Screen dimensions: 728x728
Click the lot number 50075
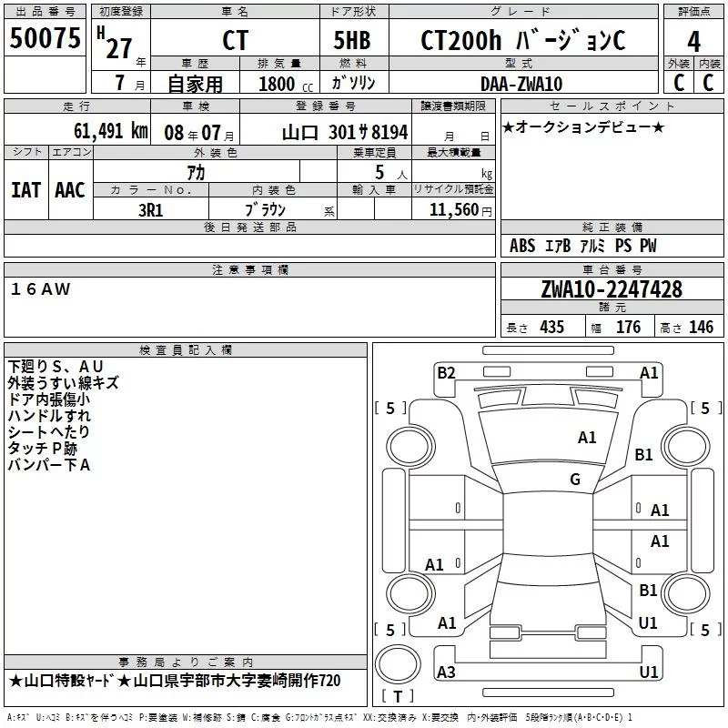(45, 38)
